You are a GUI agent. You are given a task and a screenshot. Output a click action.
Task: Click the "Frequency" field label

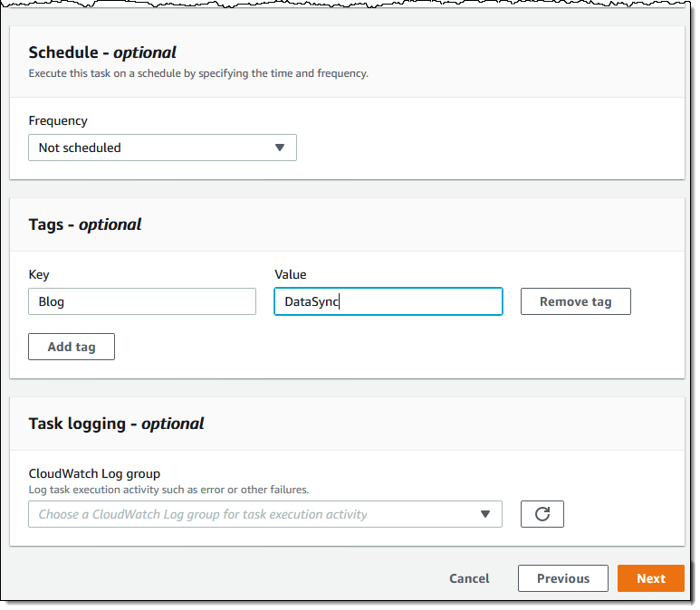[x=58, y=120]
